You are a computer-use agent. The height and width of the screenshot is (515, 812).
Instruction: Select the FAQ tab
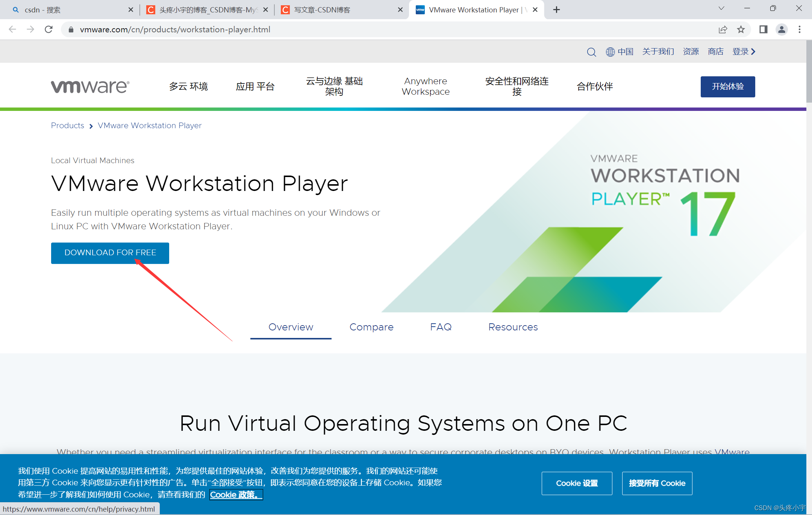click(441, 327)
